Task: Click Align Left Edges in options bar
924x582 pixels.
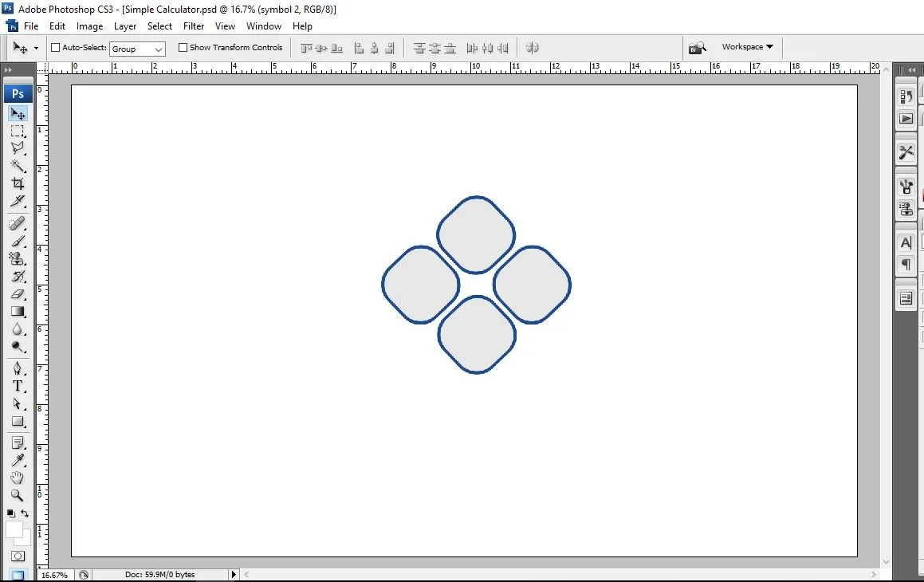Action: click(x=359, y=49)
